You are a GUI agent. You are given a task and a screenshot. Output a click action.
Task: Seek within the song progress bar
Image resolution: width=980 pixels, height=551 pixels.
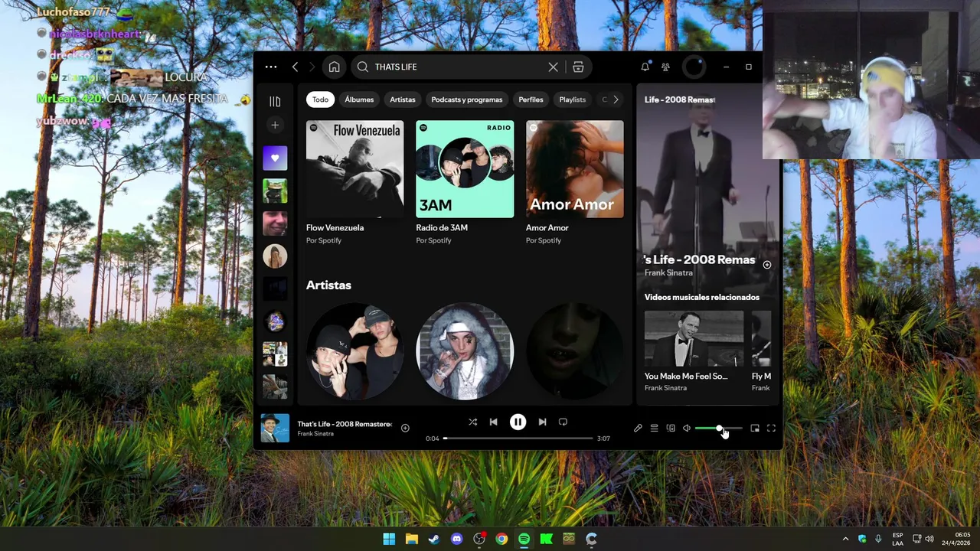[518, 439]
